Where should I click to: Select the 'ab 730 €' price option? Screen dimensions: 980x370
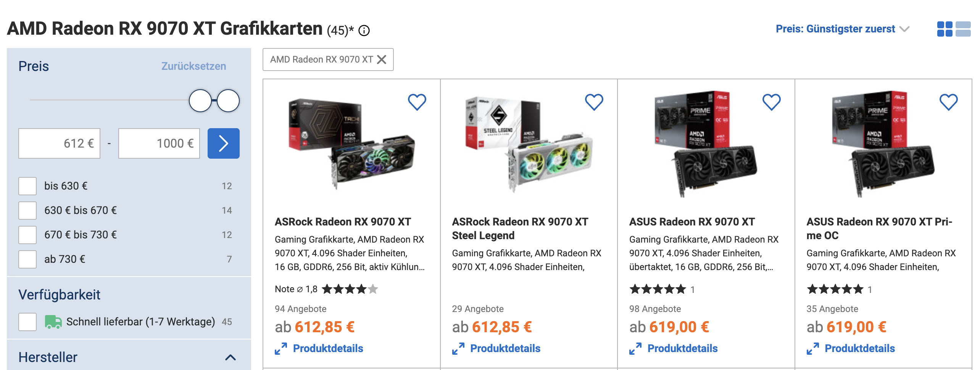(x=27, y=259)
